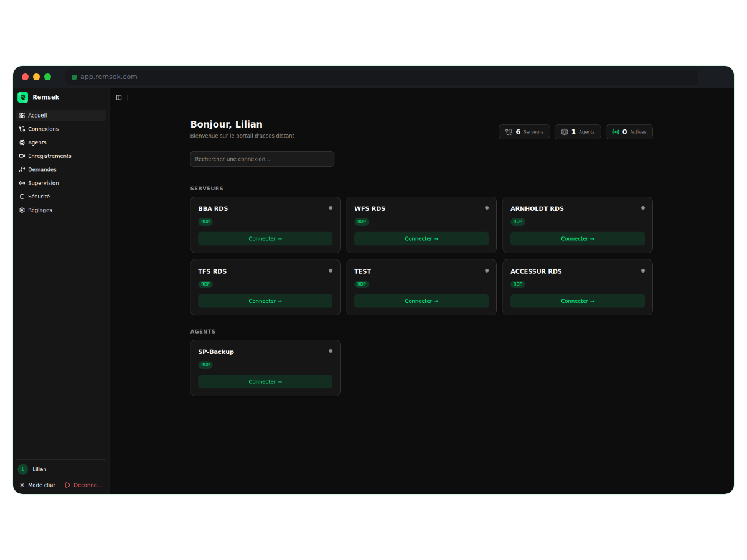Select the Sécurité shield icon
The image size is (747, 560).
coord(22,196)
